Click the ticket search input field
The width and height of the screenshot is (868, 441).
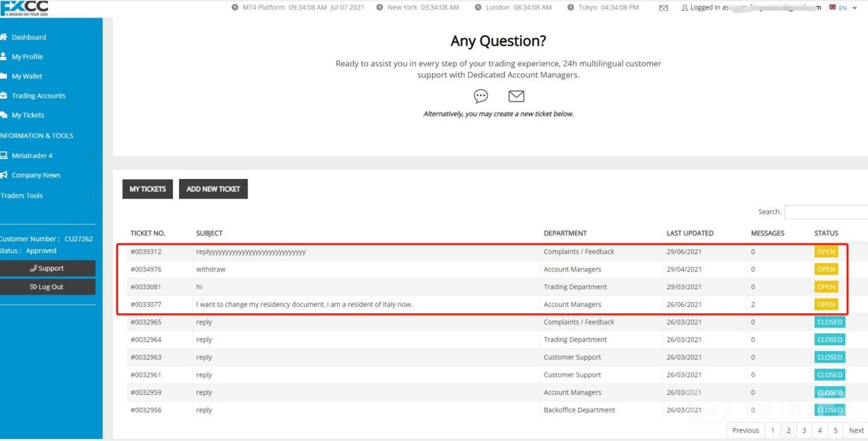click(826, 212)
